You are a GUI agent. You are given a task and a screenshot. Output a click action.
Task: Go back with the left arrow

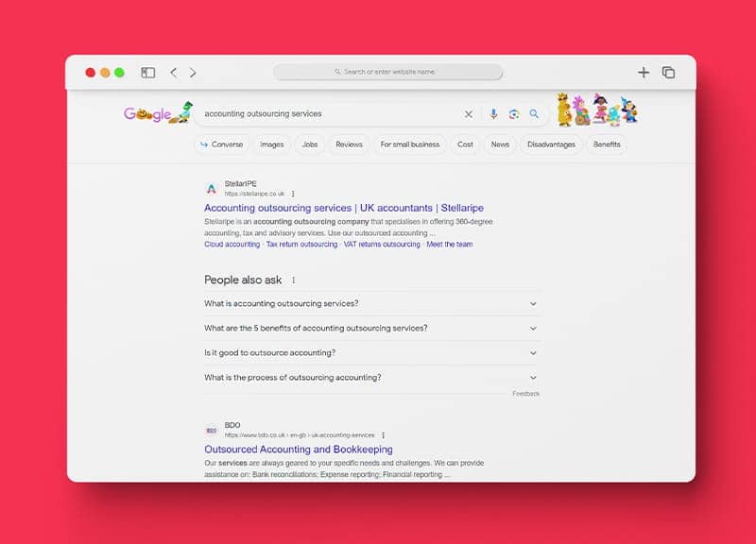pyautogui.click(x=174, y=73)
